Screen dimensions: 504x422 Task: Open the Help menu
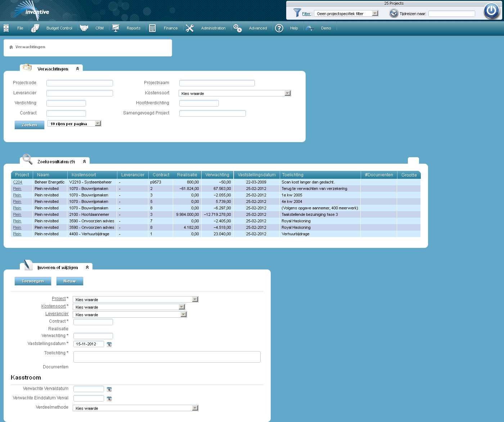[x=294, y=28]
